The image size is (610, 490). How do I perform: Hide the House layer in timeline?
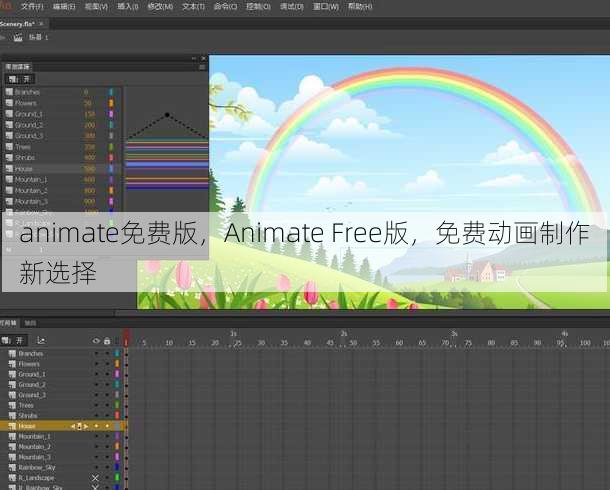coord(96,426)
